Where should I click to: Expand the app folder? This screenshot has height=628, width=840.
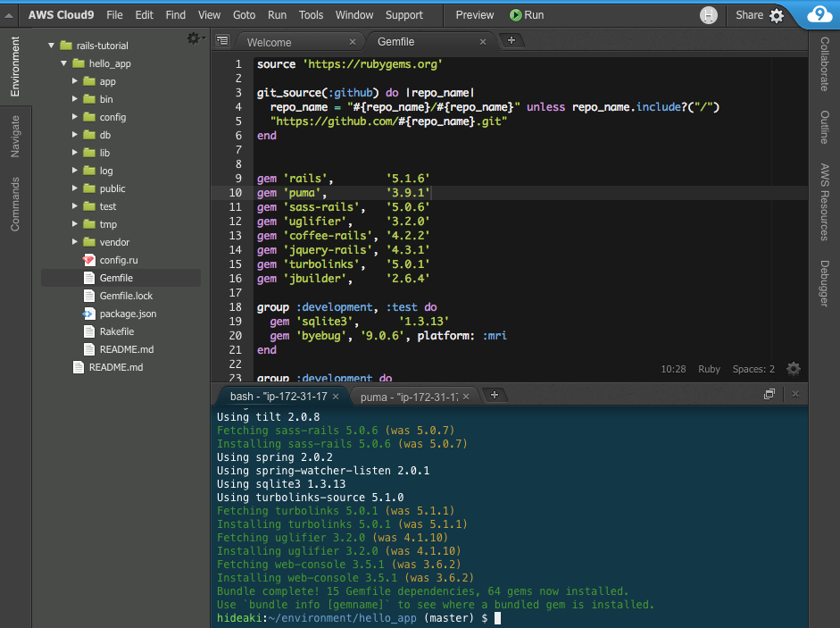[x=75, y=81]
